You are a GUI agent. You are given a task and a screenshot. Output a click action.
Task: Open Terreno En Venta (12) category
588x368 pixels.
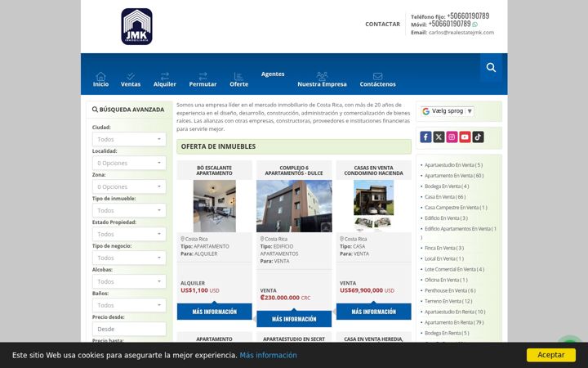pyautogui.click(x=448, y=301)
